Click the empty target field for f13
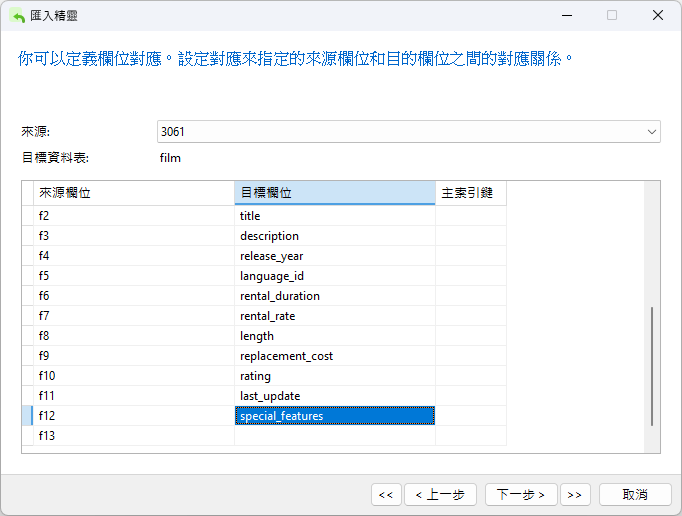 click(334, 436)
